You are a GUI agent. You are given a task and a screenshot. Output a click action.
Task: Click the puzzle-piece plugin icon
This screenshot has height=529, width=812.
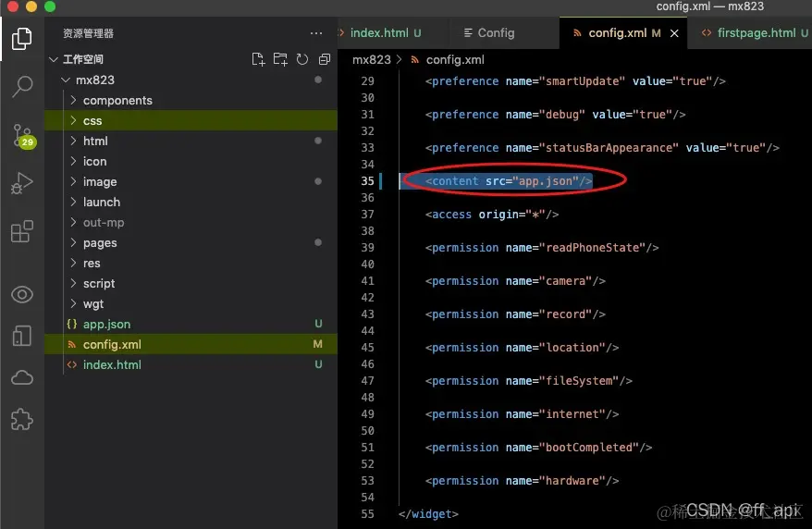(x=22, y=419)
